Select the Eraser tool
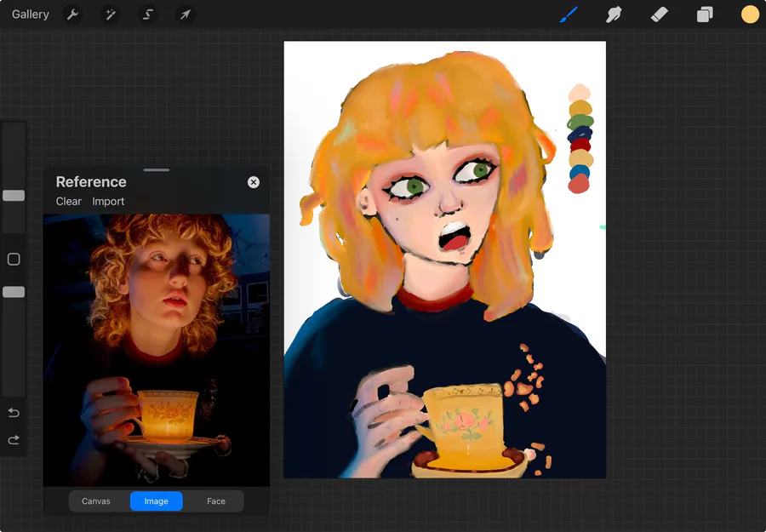766x532 pixels. (x=659, y=14)
